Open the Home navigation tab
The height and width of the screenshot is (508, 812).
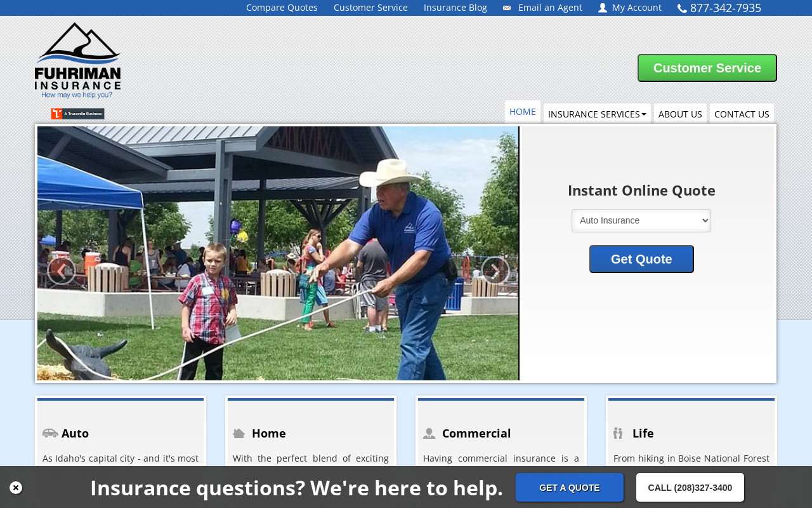pos(523,112)
